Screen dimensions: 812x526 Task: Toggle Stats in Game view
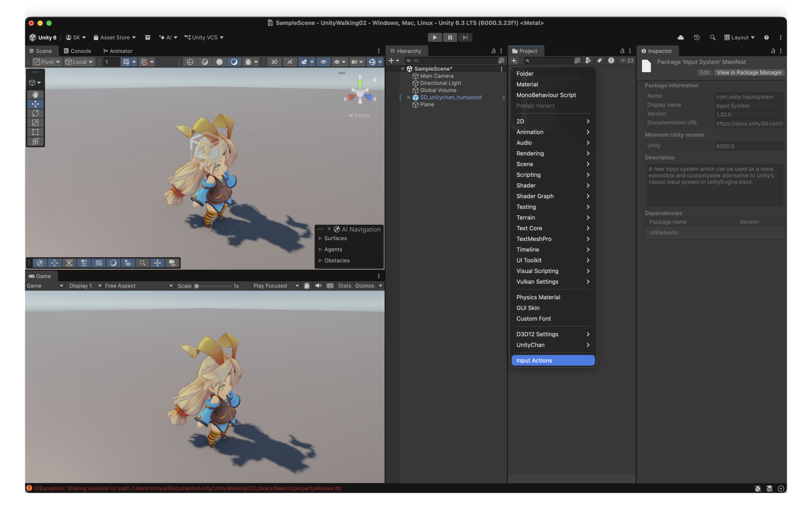point(344,286)
